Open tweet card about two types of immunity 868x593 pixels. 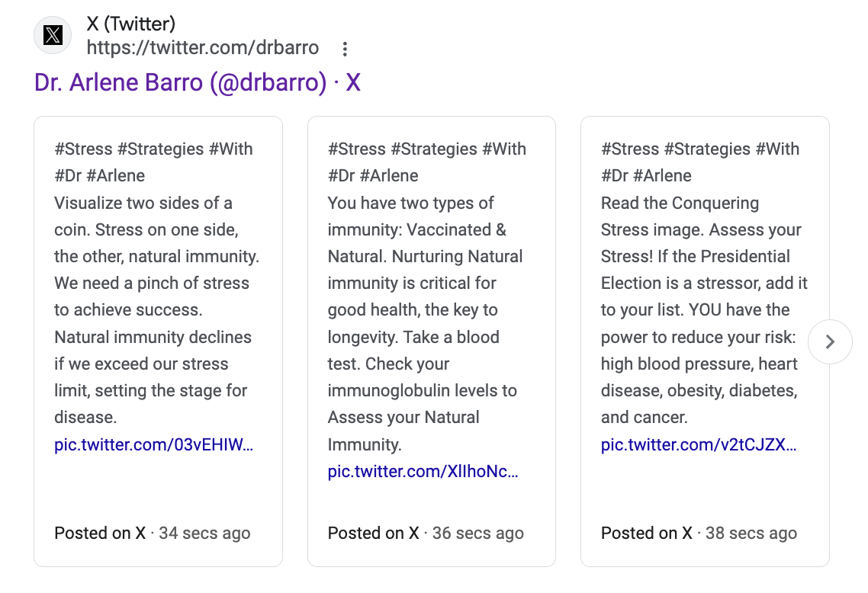432,341
